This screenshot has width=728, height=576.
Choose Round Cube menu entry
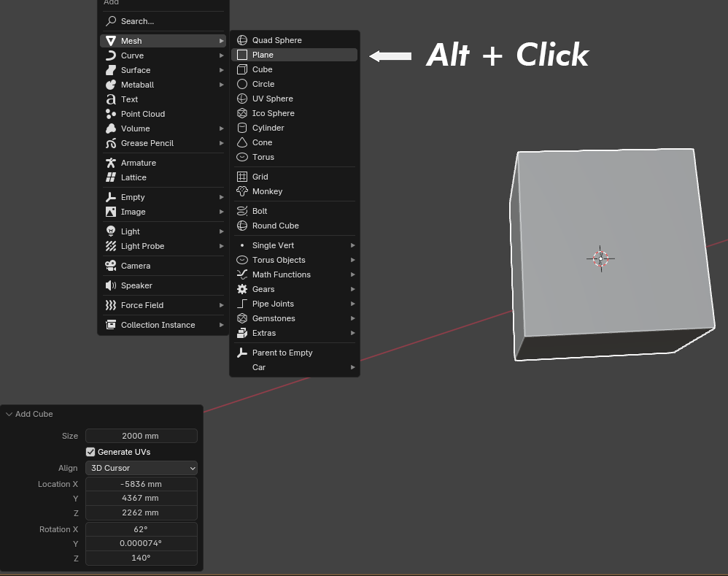[295, 226]
